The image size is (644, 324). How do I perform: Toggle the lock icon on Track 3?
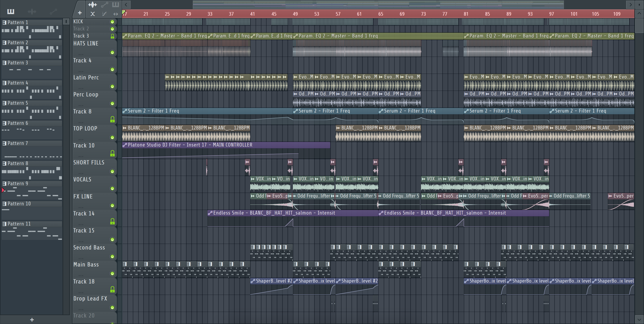112,36
